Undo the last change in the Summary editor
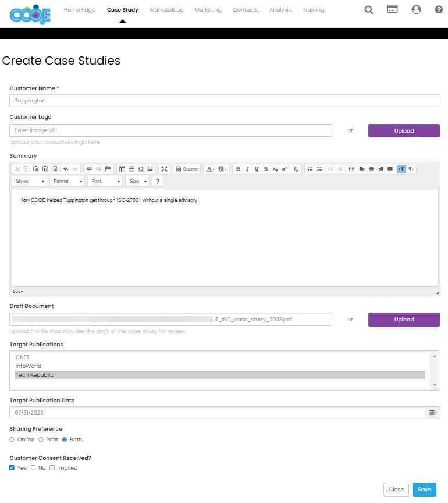The image size is (448, 503). click(66, 169)
